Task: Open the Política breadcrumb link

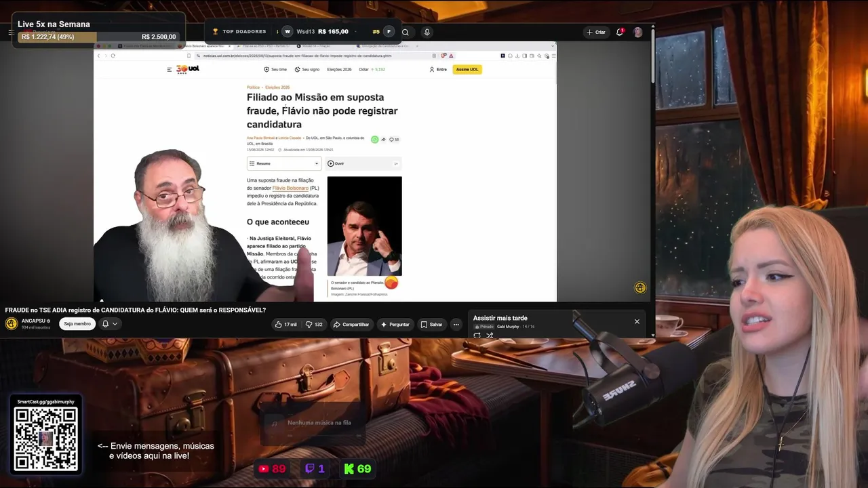Action: [253, 87]
